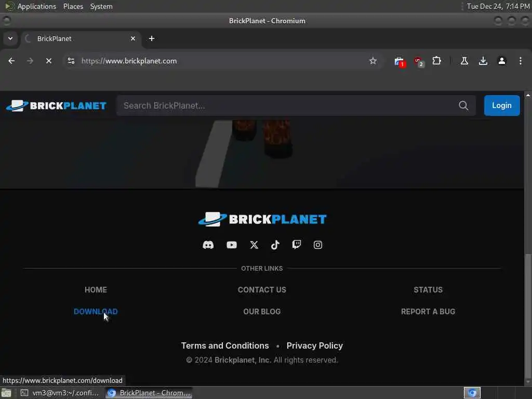Open the Places menu
The width and height of the screenshot is (532, 399).
click(x=73, y=6)
